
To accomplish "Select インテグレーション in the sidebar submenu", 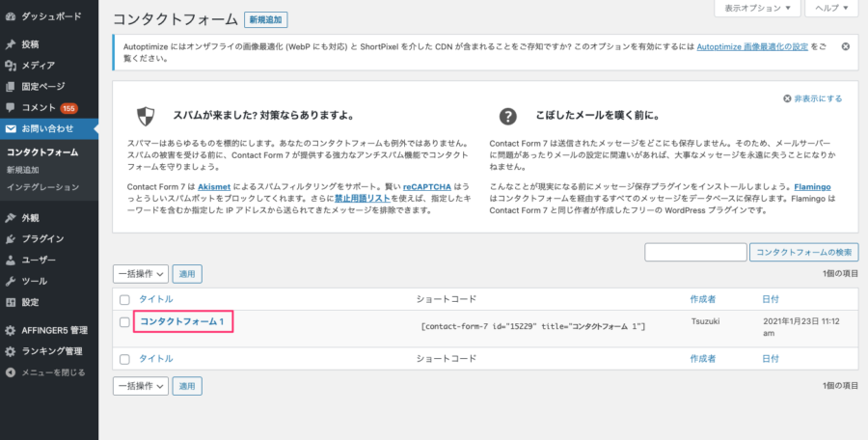I will click(43, 187).
